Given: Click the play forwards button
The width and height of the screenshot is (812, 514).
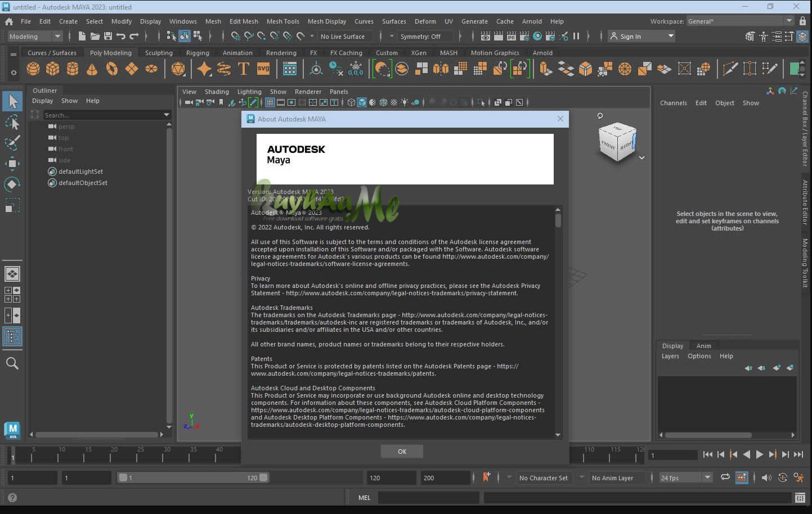Looking at the screenshot, I should coord(760,454).
